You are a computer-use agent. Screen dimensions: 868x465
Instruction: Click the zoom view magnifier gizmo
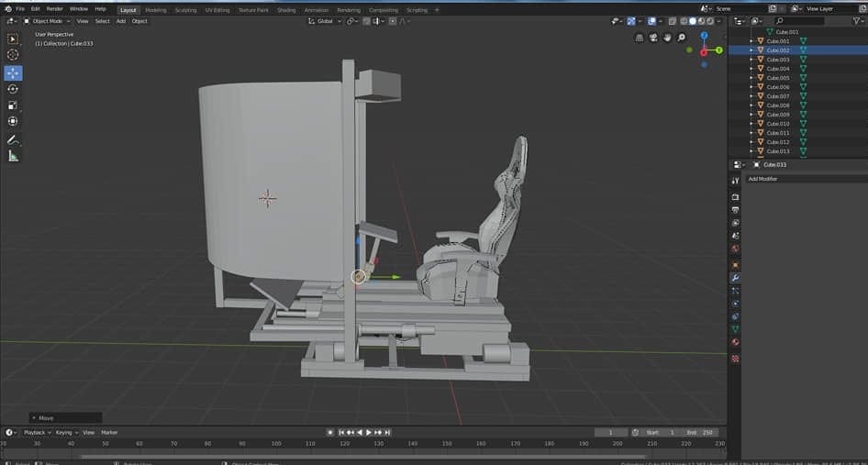[x=681, y=38]
